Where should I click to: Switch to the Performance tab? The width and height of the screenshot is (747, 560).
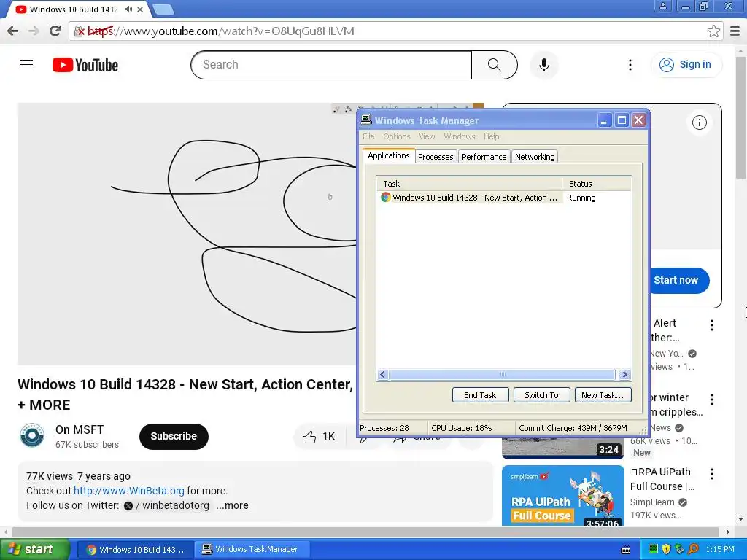pyautogui.click(x=484, y=157)
